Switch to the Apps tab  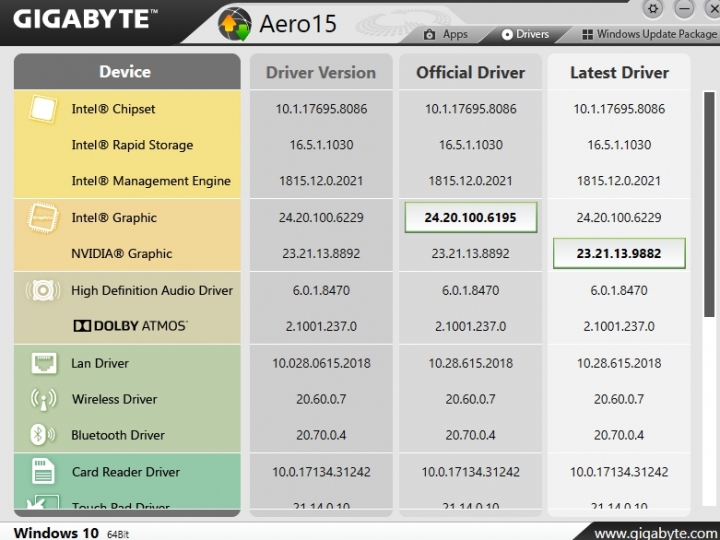tap(445, 34)
